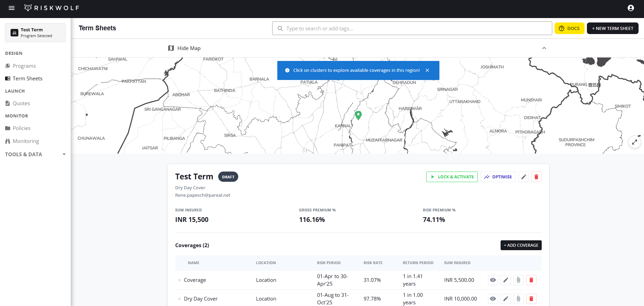Click the 31.07% risk rate cell
Viewport: 644px width, 306px height.
coord(372,280)
